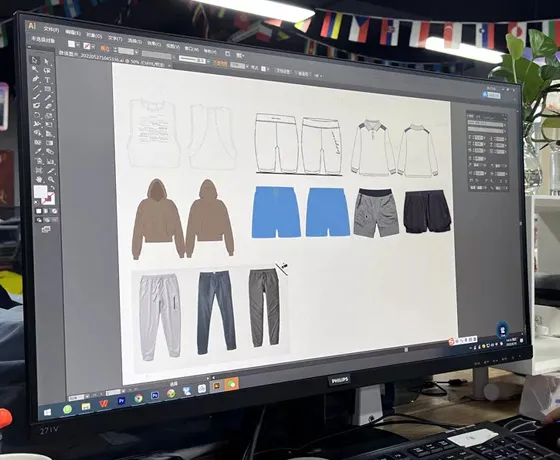Open the zoom level dropdown at bottom left
Viewport: 560px width, 460px height.
coord(87,396)
